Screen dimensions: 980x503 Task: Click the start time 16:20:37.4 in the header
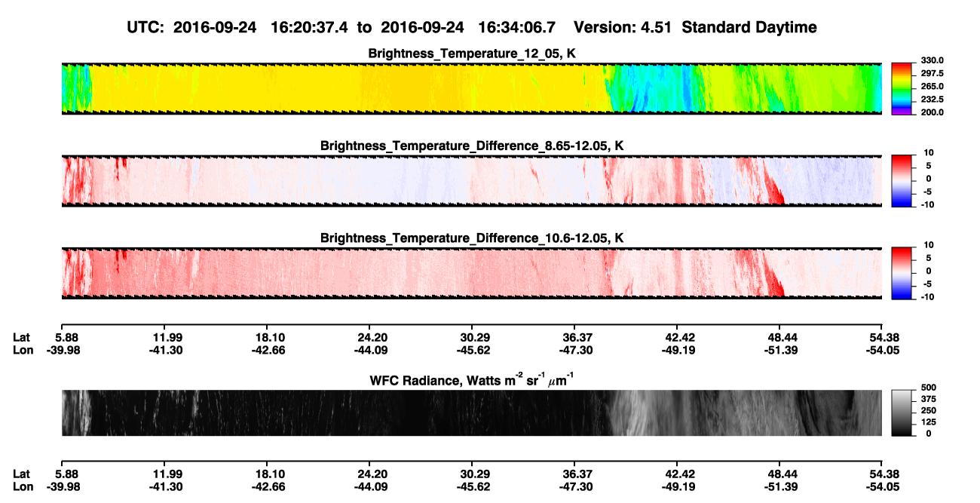(x=311, y=28)
